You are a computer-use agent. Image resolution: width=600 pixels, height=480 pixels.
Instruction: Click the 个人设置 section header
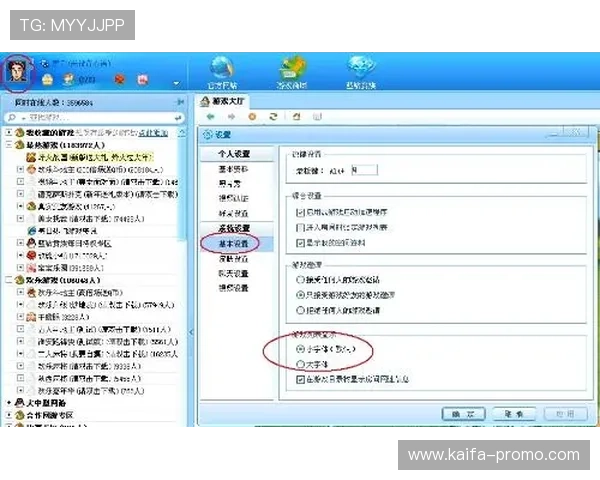pos(234,153)
